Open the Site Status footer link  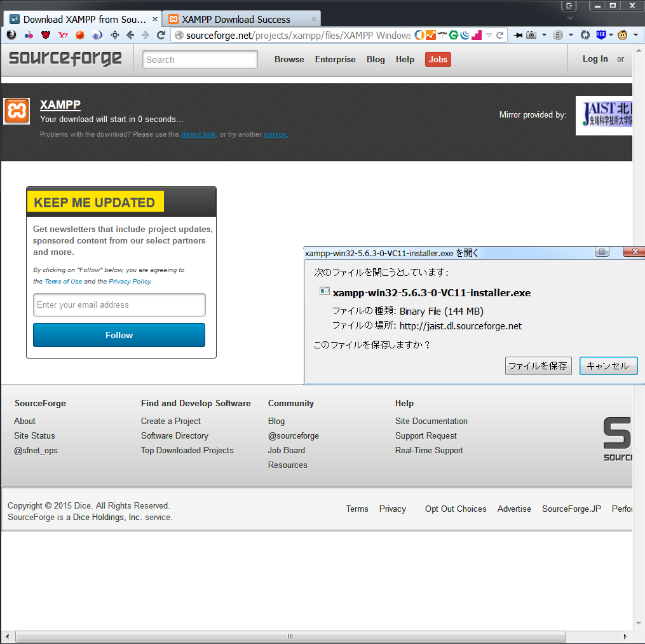[34, 435]
